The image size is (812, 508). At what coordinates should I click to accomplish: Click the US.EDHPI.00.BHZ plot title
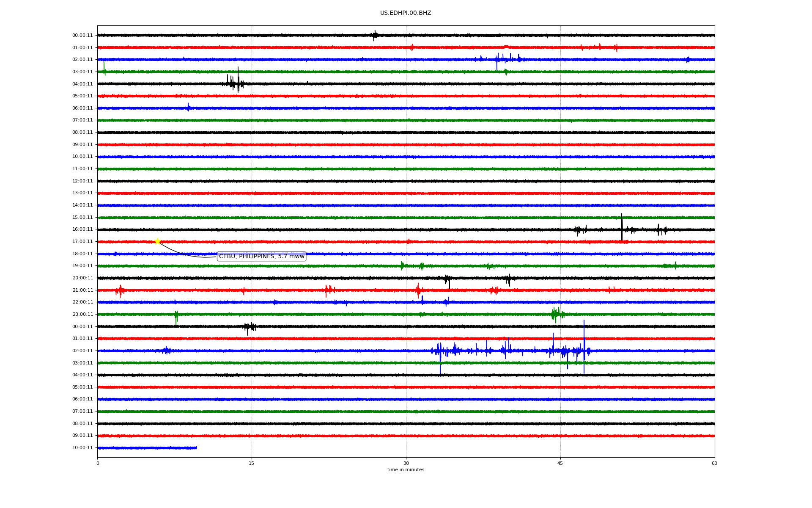point(406,13)
